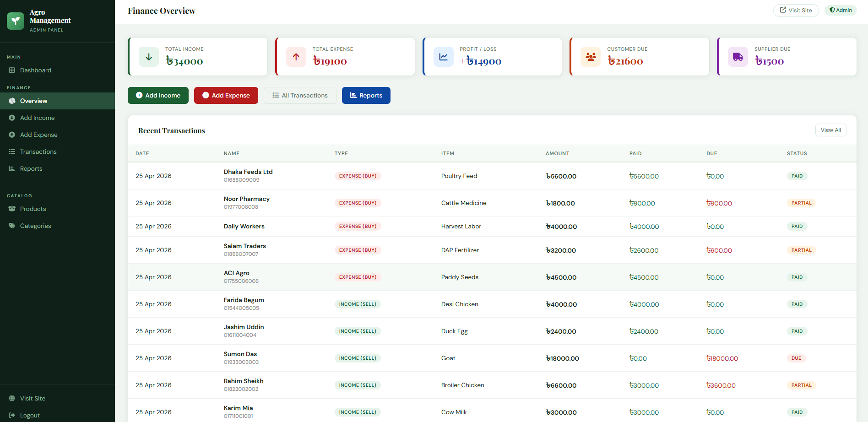Click Sumon Das name
Viewport: 868px width, 422px height.
coord(240,354)
